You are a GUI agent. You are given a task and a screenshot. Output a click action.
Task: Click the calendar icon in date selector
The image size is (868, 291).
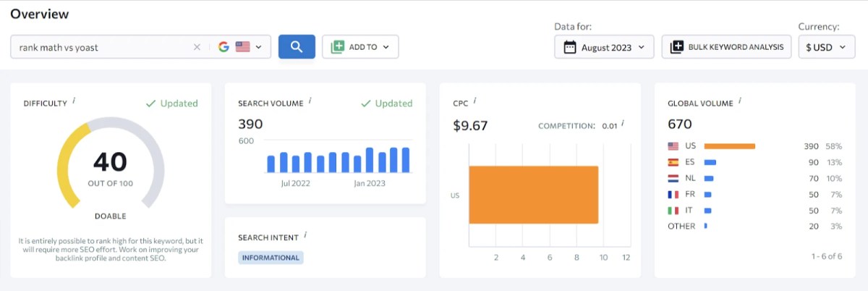[x=570, y=47]
